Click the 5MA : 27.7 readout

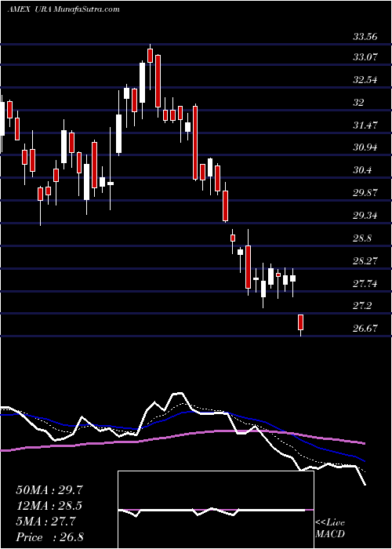[45, 522]
